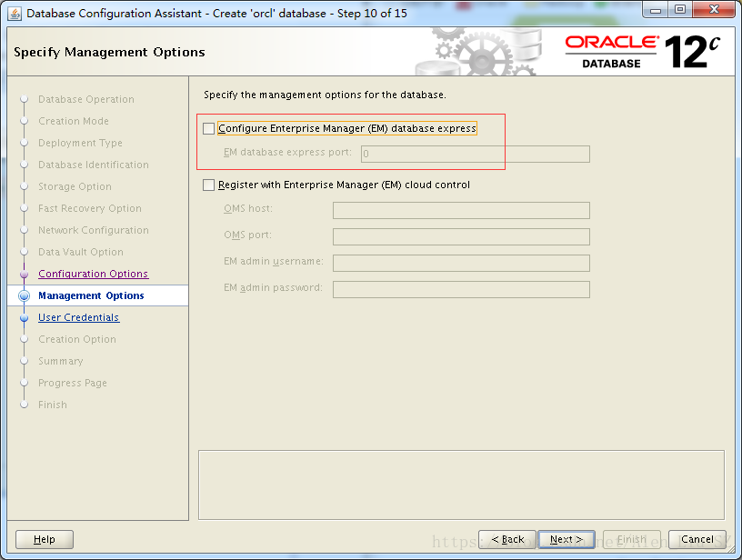Screen dimensions: 742x560
Task: Click the Oracle Database 12c logo
Action: coord(643,52)
